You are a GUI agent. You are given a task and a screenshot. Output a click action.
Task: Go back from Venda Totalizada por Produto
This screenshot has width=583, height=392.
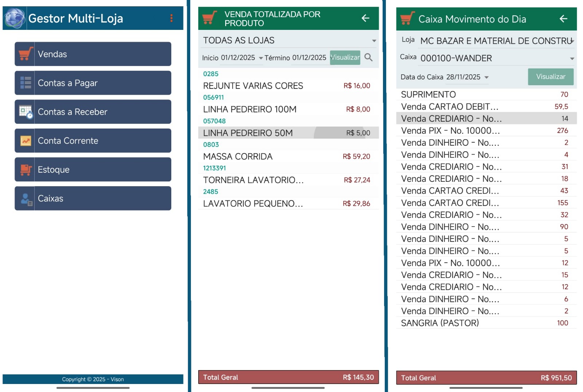pos(365,18)
